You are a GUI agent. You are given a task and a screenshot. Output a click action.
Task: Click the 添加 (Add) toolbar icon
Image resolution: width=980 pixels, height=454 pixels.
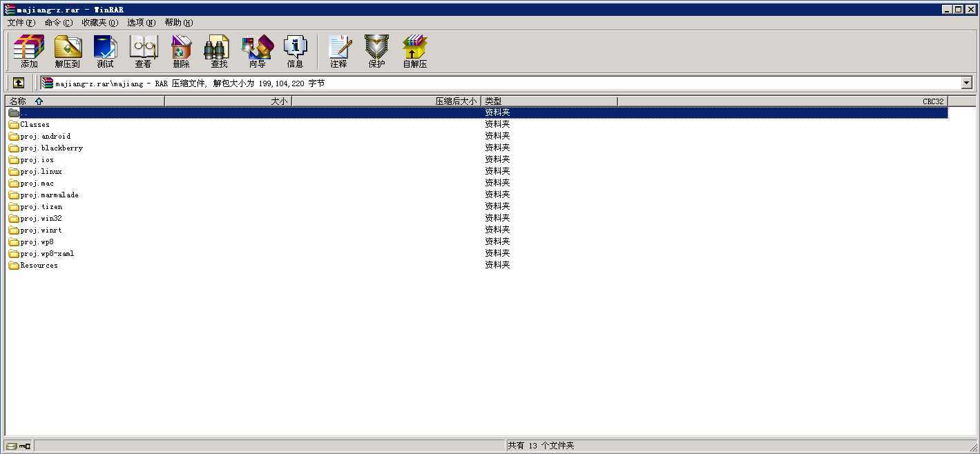point(29,52)
